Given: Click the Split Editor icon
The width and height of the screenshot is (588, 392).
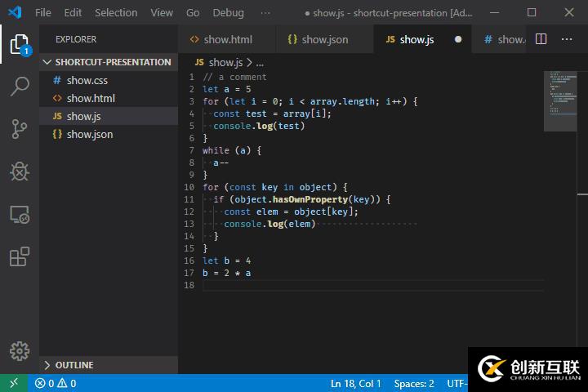Looking at the screenshot, I should (x=541, y=39).
